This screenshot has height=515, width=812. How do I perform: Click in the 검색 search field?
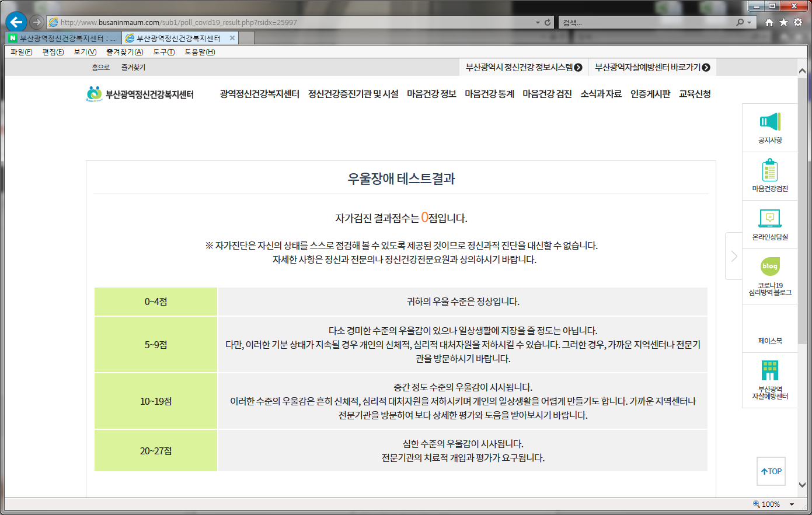(645, 22)
